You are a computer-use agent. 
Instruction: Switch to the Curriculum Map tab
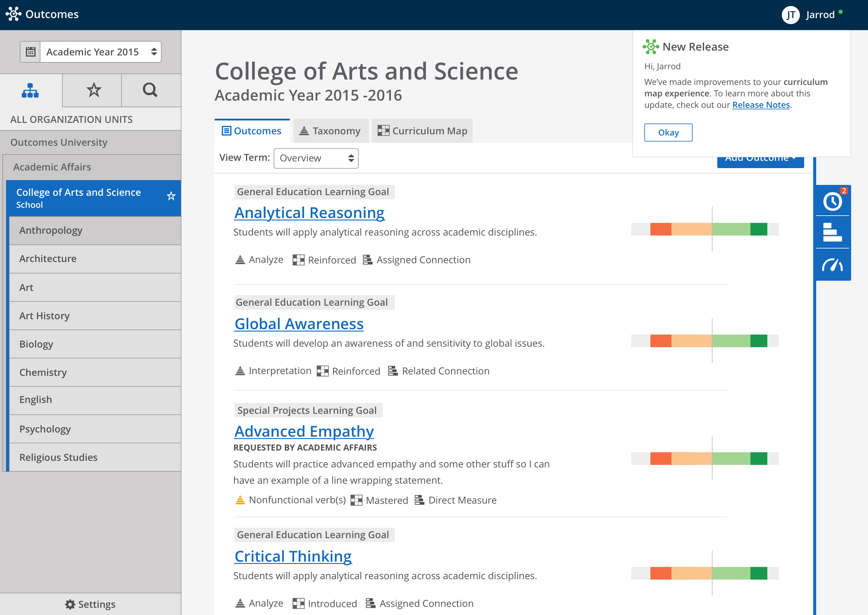tap(422, 131)
